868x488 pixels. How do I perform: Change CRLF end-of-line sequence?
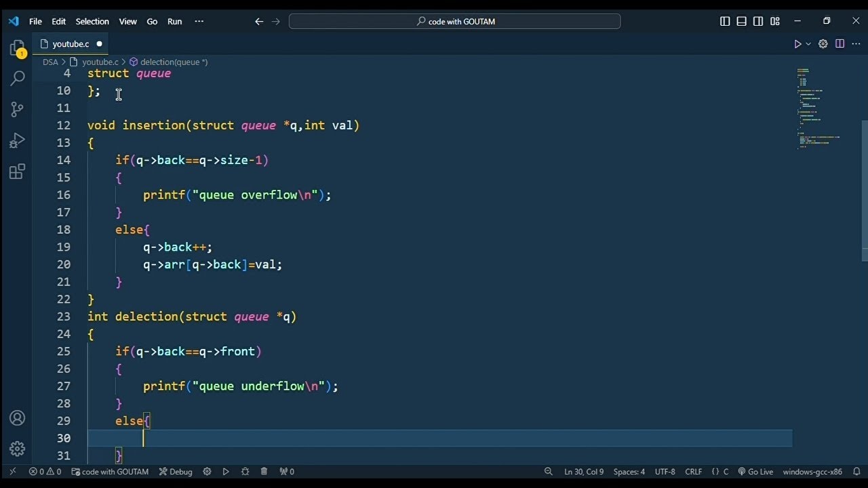(694, 472)
